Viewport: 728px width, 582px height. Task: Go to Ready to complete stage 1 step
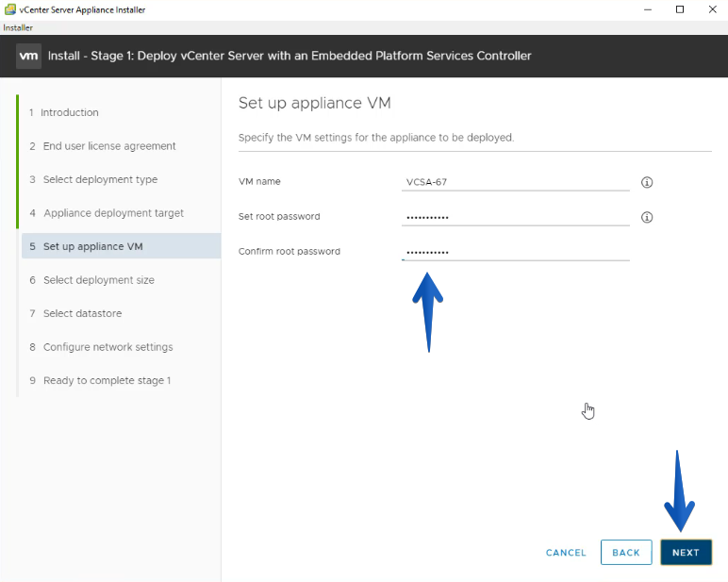coord(100,380)
